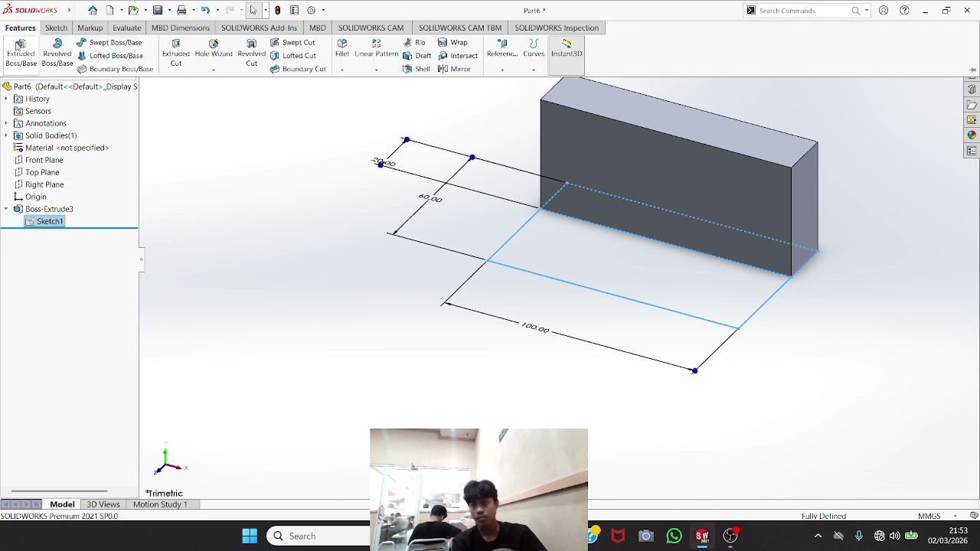Expand the Annotations tree node
The width and height of the screenshot is (980, 551).
click(x=6, y=123)
